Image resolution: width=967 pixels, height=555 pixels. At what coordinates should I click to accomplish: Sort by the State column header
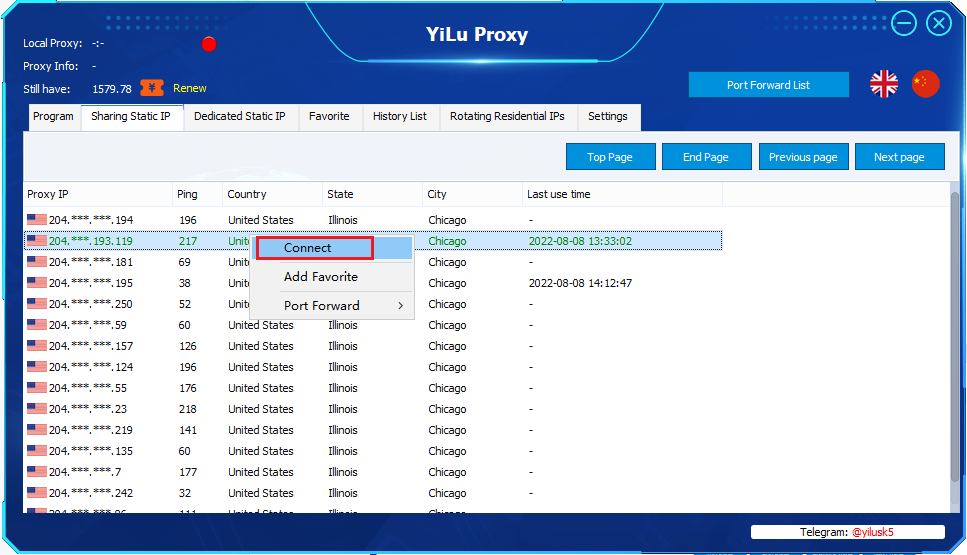pos(372,194)
